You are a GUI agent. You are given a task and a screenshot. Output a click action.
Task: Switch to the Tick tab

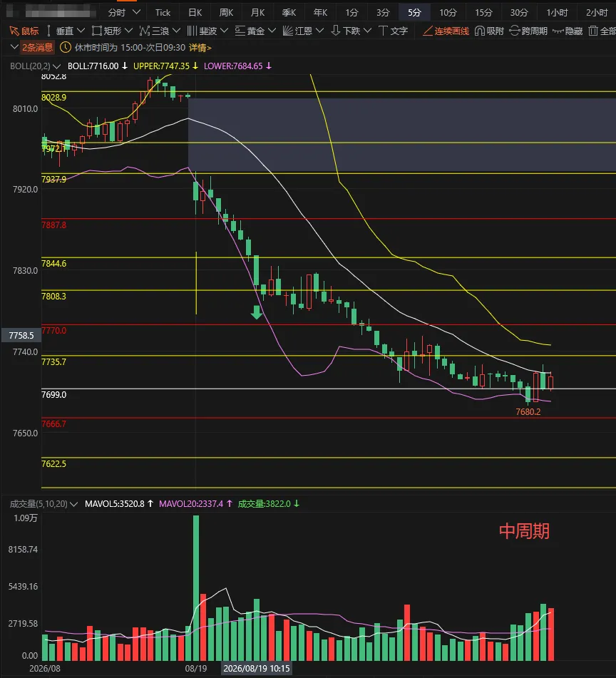pos(163,13)
